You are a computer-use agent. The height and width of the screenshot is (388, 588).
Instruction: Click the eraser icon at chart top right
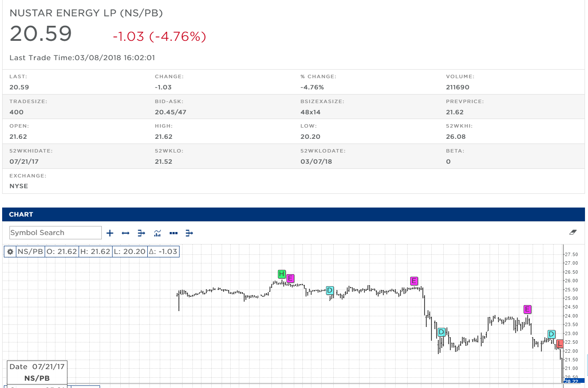click(573, 232)
